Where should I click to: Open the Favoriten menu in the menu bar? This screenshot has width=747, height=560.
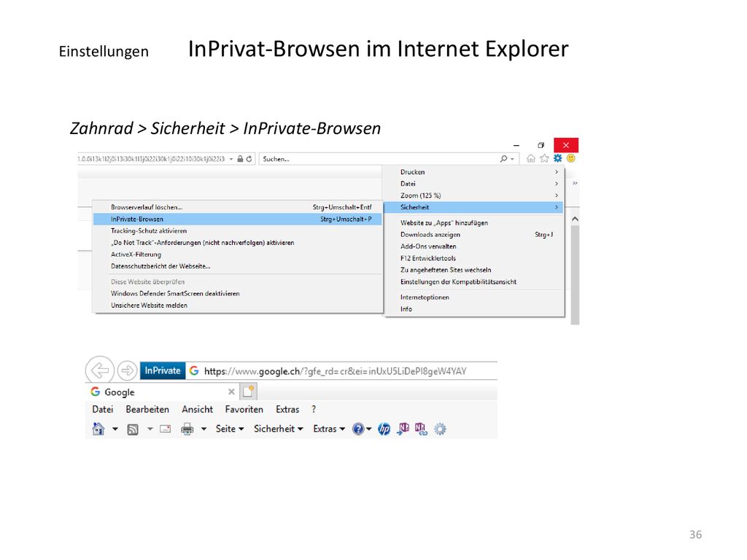coord(244,410)
